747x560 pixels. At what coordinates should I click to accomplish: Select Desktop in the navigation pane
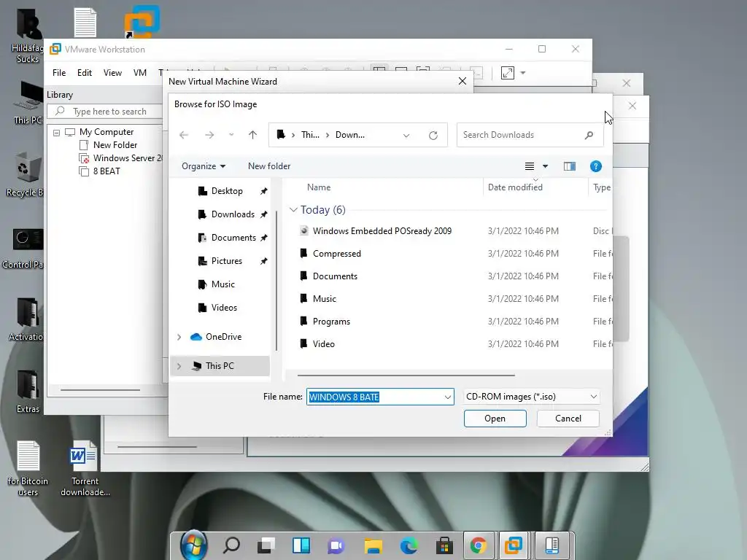[x=227, y=191]
